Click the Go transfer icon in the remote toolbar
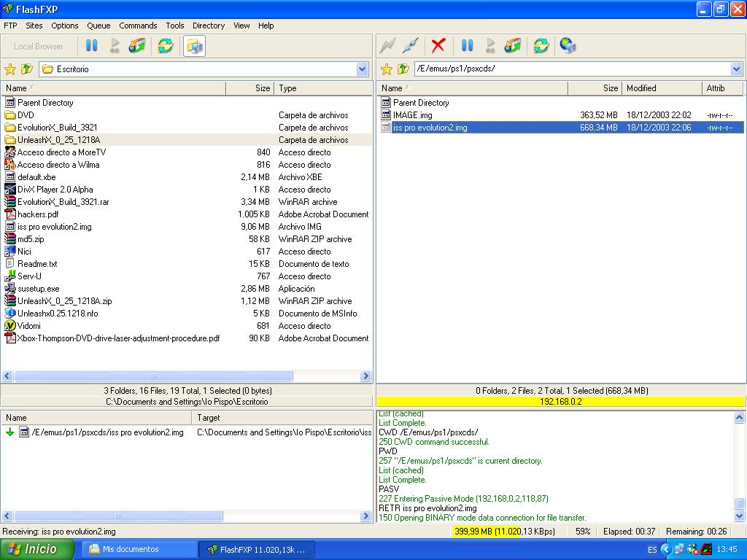 pyautogui.click(x=490, y=46)
